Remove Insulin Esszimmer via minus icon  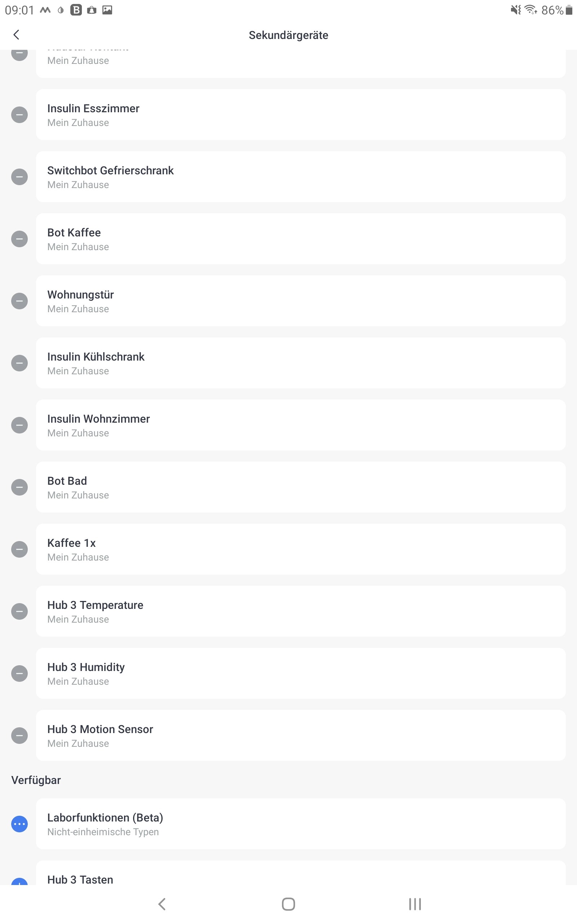tap(19, 115)
